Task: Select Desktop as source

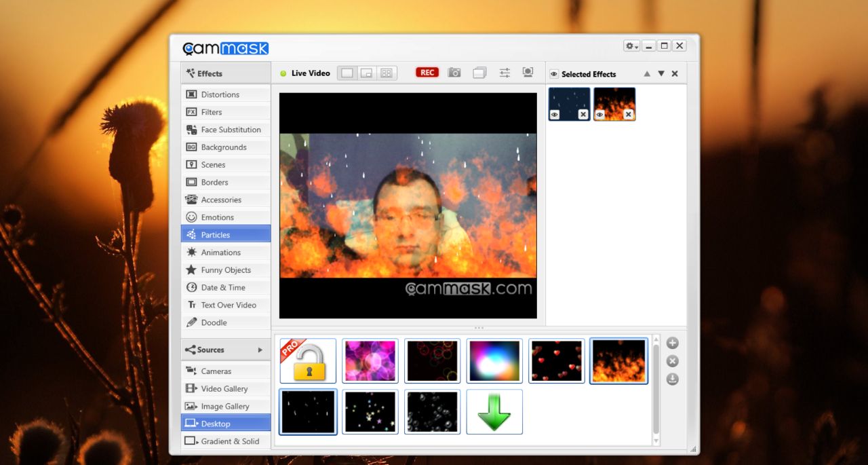Action: tap(226, 424)
